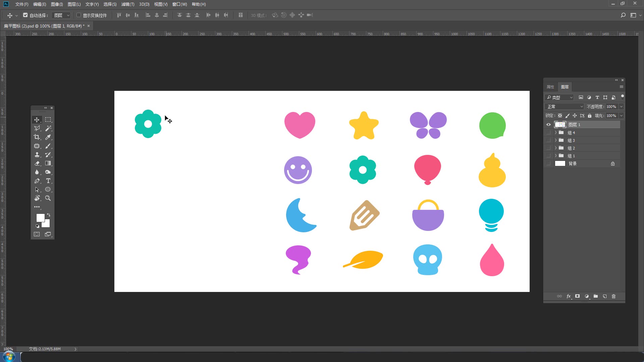Select the Ellipse shape tool
644x362 pixels.
pos(48,189)
